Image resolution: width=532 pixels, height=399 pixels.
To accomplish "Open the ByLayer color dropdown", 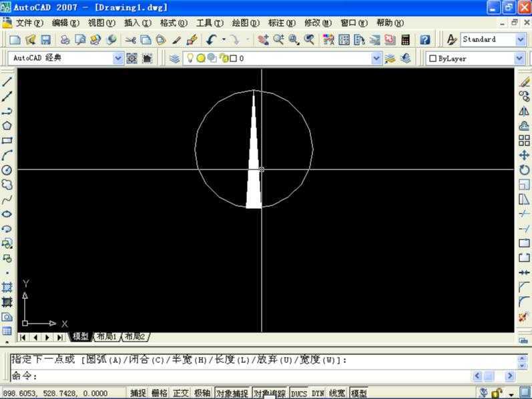I will click(x=519, y=58).
